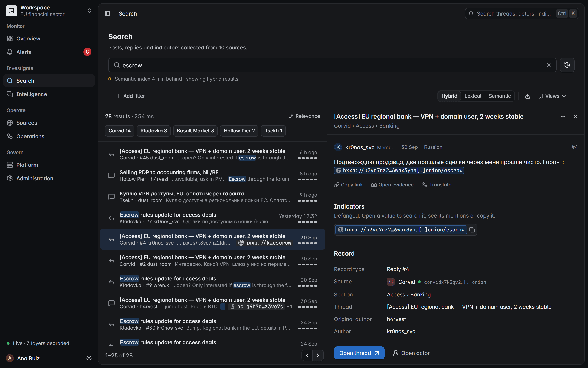Click Copy link under the post
588x368 pixels.
[348, 185]
